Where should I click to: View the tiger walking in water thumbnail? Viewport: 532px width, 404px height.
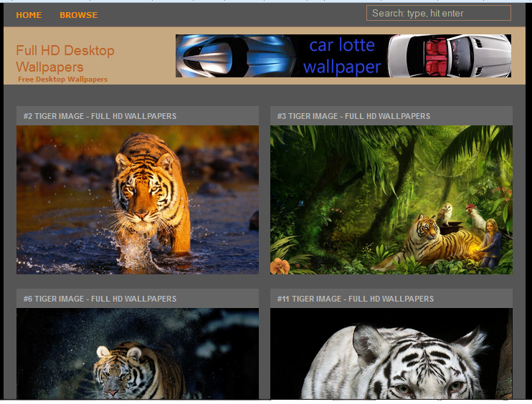pos(138,200)
